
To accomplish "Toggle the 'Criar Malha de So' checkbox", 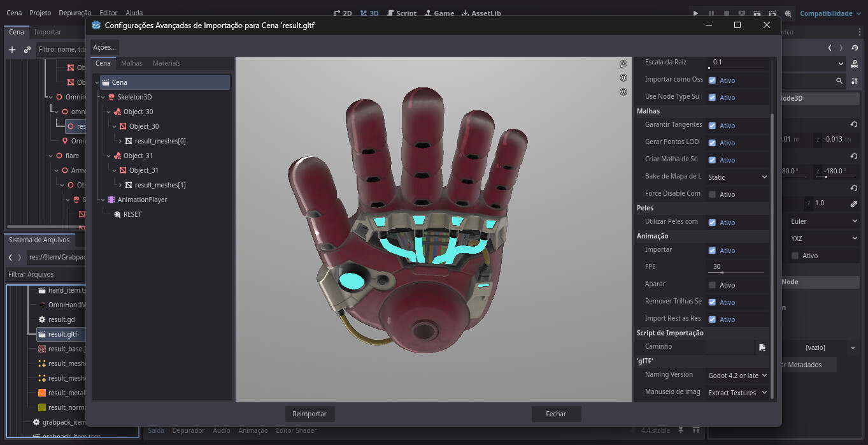I will (712, 160).
